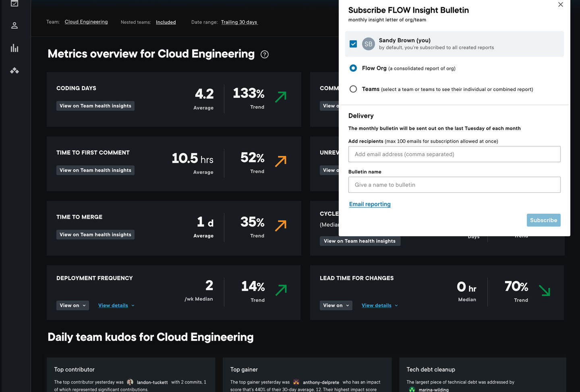The width and height of the screenshot is (580, 392).
Task: Click help icon beside Metrics overview heading
Action: [265, 54]
